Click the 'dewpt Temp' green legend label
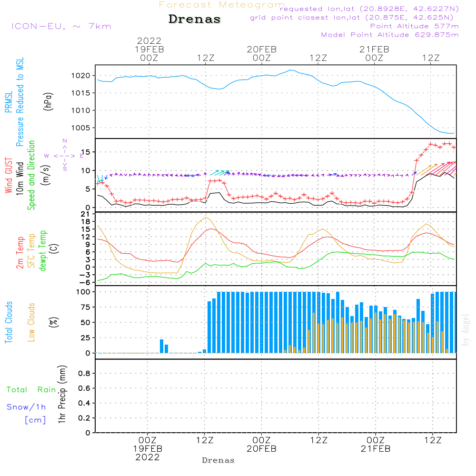Image resolution: width=476 pixels, height=476 pixels. 42,251
